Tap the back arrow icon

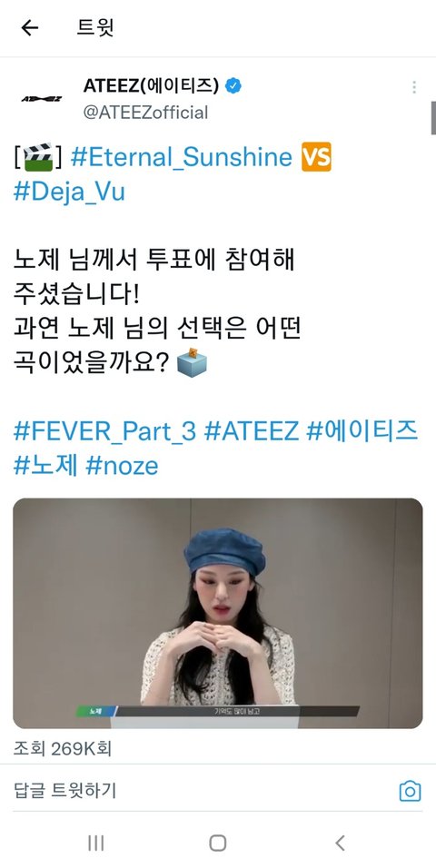(x=29, y=27)
